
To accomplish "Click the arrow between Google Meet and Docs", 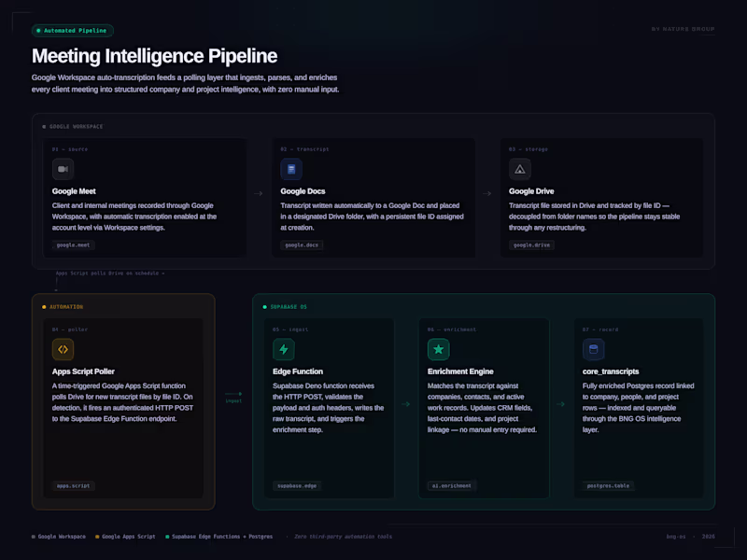I will [x=259, y=194].
